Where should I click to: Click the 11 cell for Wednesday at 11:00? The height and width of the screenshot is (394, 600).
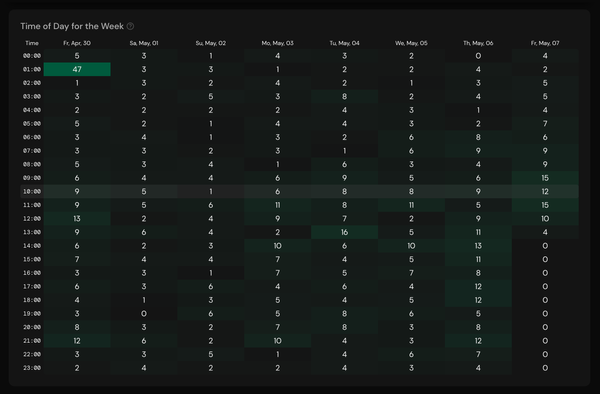(x=411, y=205)
